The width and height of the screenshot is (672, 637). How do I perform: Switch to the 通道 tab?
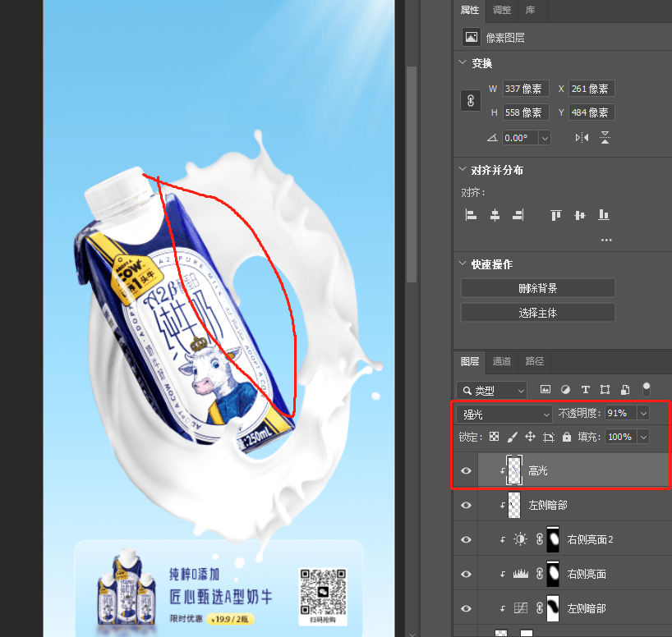tap(502, 361)
